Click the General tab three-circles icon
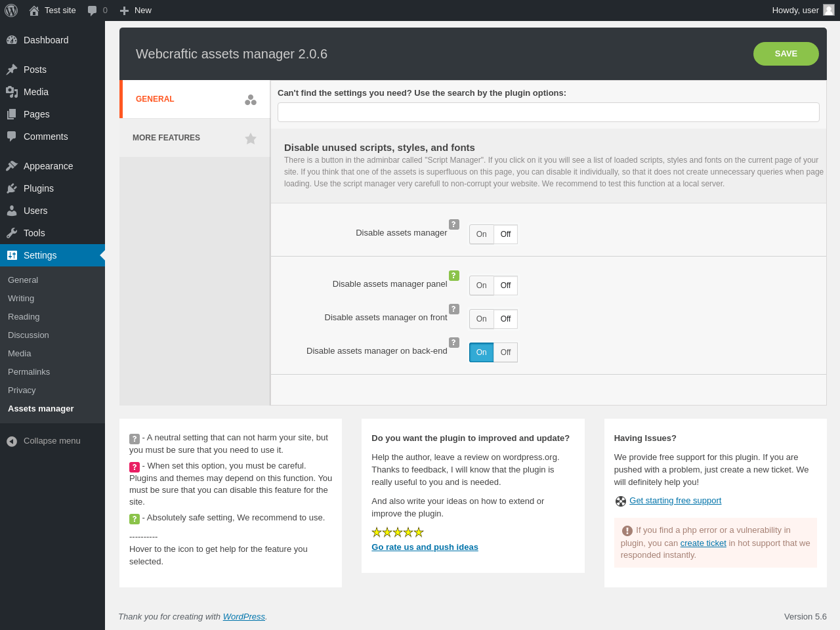The width and height of the screenshot is (840, 630). click(251, 100)
